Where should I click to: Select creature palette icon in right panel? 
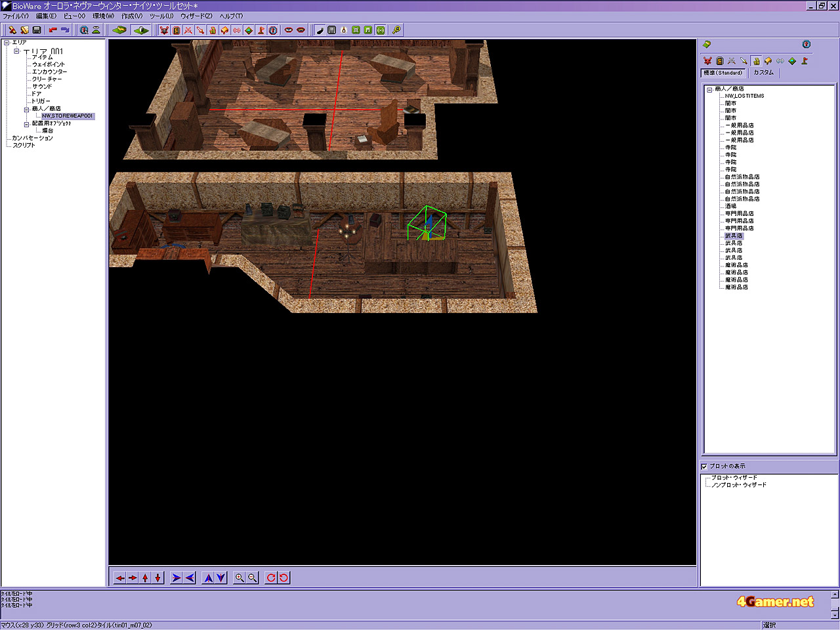coord(707,61)
